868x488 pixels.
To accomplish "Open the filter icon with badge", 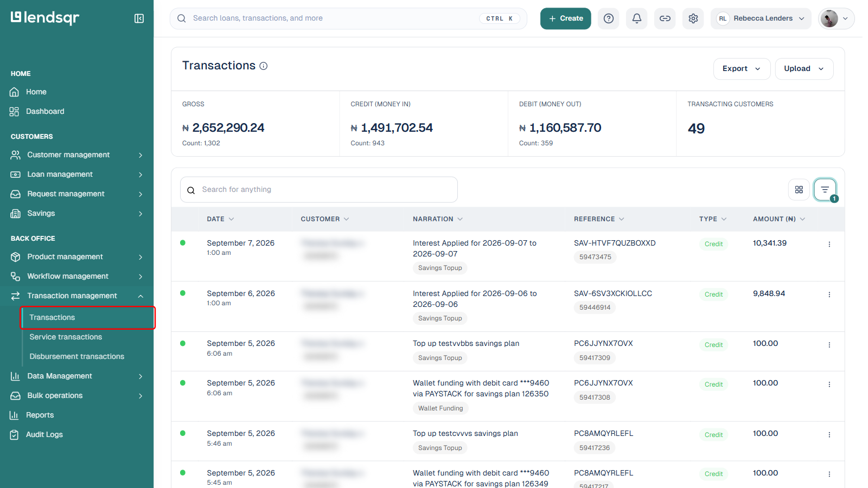I will coord(825,190).
